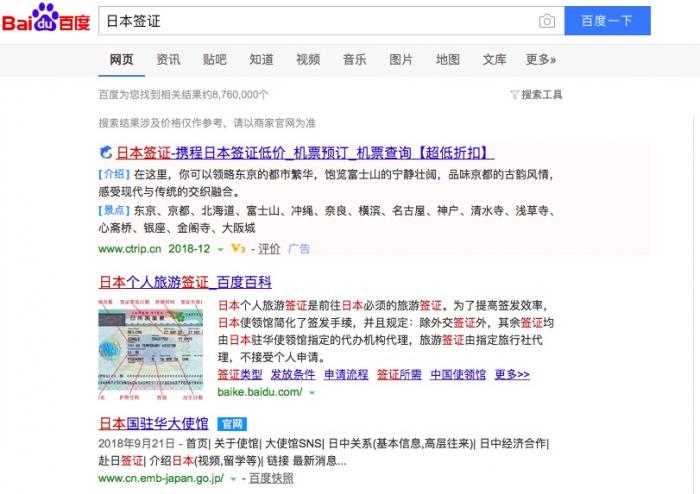
Task: Open the 地图 tab
Action: [x=448, y=60]
